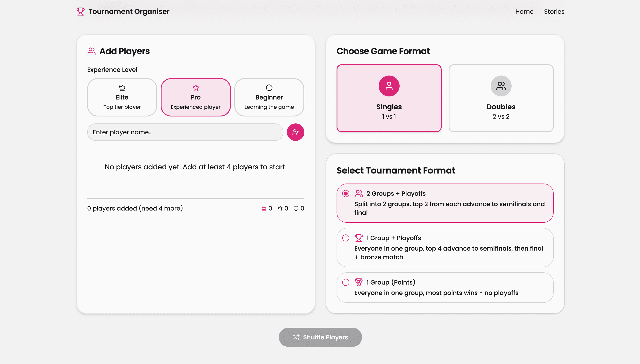This screenshot has height=364, width=640.
Task: Click the Add Players header icon
Action: (91, 51)
